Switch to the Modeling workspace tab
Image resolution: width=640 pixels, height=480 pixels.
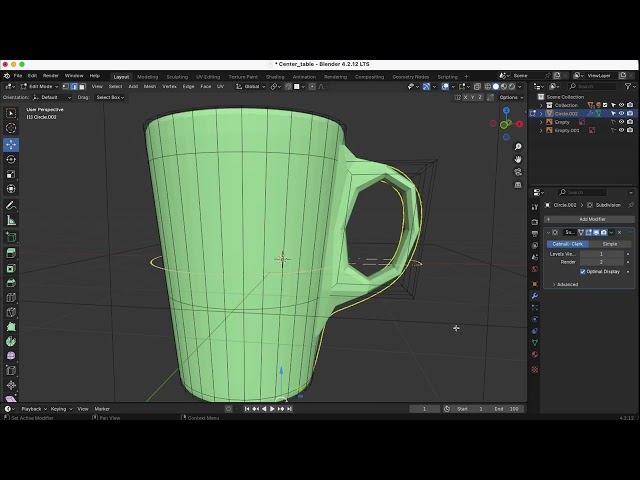pos(147,77)
